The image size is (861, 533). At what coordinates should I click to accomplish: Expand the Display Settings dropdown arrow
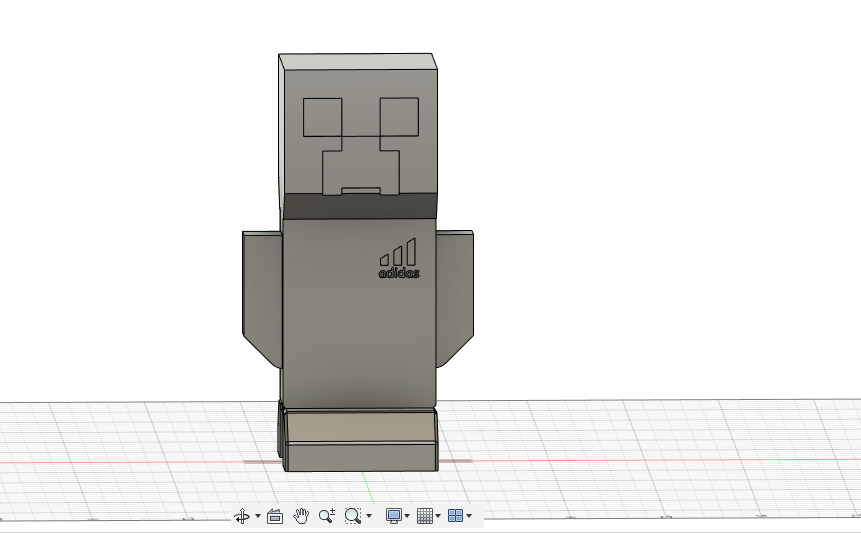click(x=407, y=516)
